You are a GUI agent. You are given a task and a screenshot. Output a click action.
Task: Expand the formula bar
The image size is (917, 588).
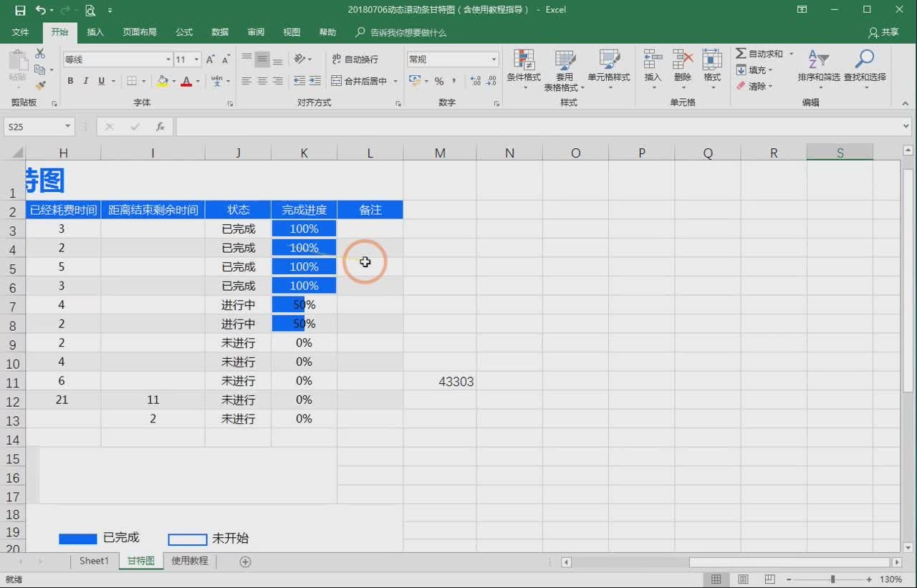[x=906, y=127]
